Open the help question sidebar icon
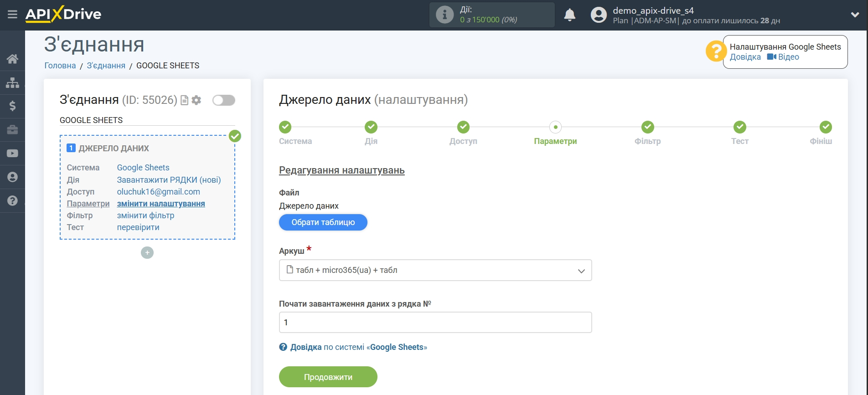 coord(12,200)
